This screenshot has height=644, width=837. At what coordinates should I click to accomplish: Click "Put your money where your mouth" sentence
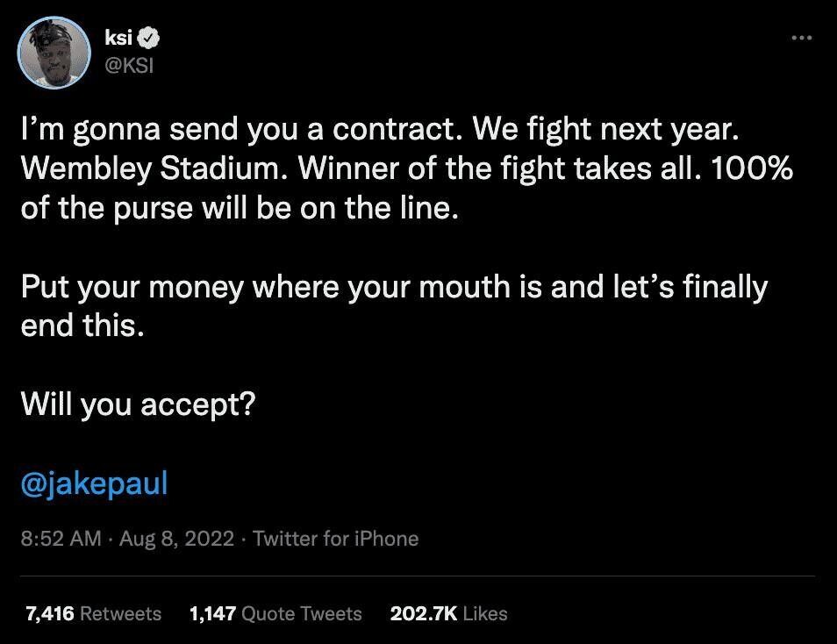point(267,288)
